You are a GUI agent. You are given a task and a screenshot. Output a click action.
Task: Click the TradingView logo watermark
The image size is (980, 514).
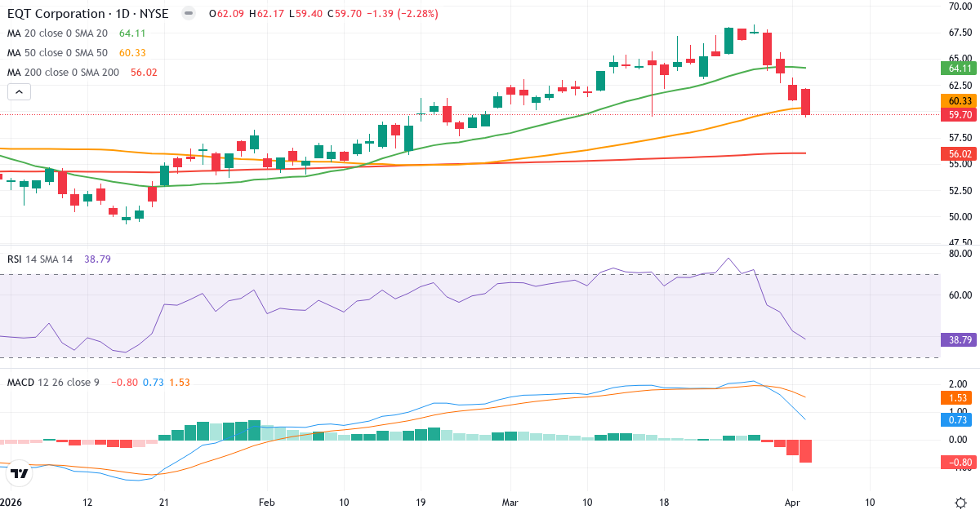tap(20, 471)
